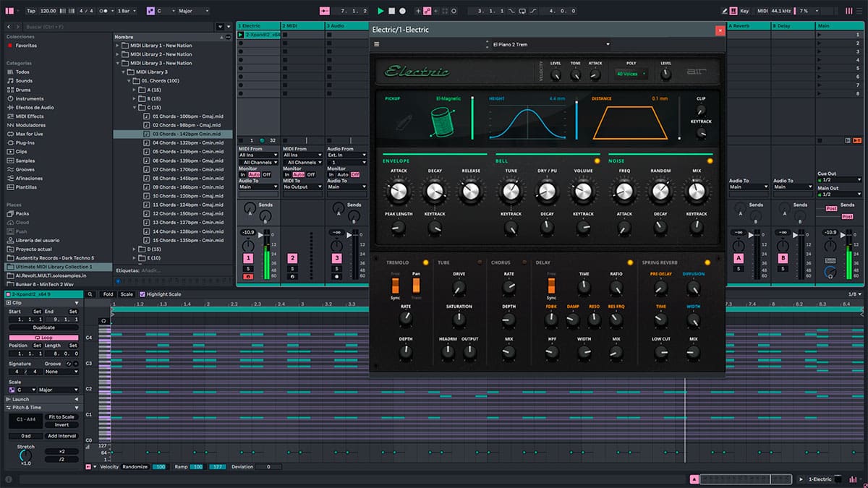The image size is (868, 488).
Task: Start playback with the green play button
Action: pyautogui.click(x=380, y=11)
